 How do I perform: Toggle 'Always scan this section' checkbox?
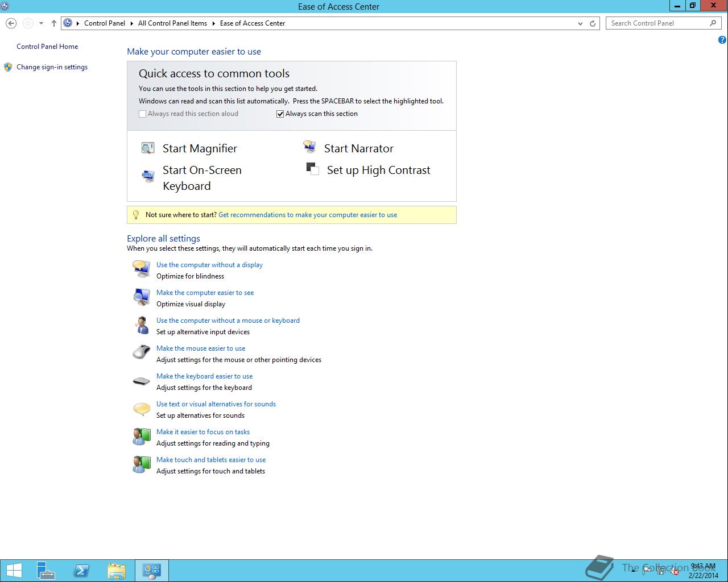(280, 114)
